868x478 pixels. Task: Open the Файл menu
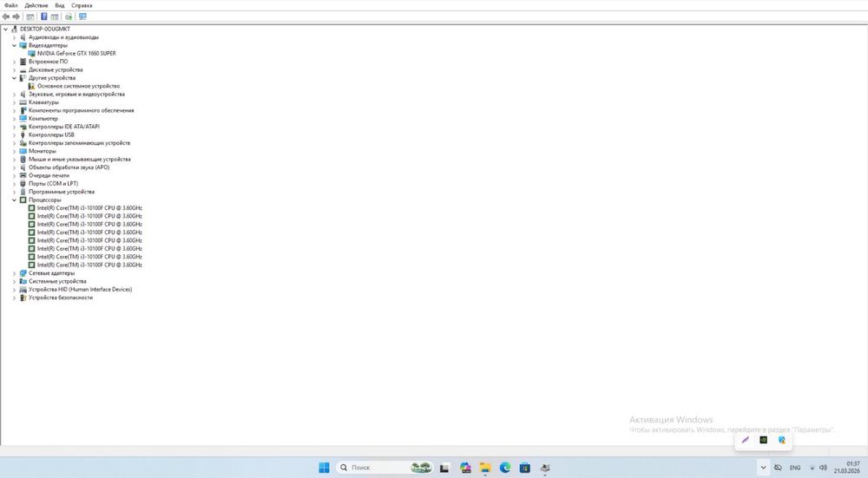point(11,5)
